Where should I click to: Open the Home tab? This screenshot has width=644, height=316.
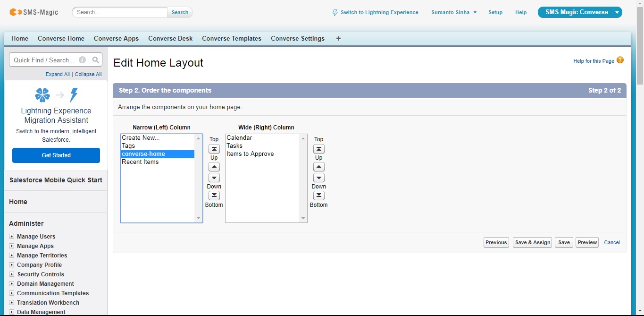point(20,39)
